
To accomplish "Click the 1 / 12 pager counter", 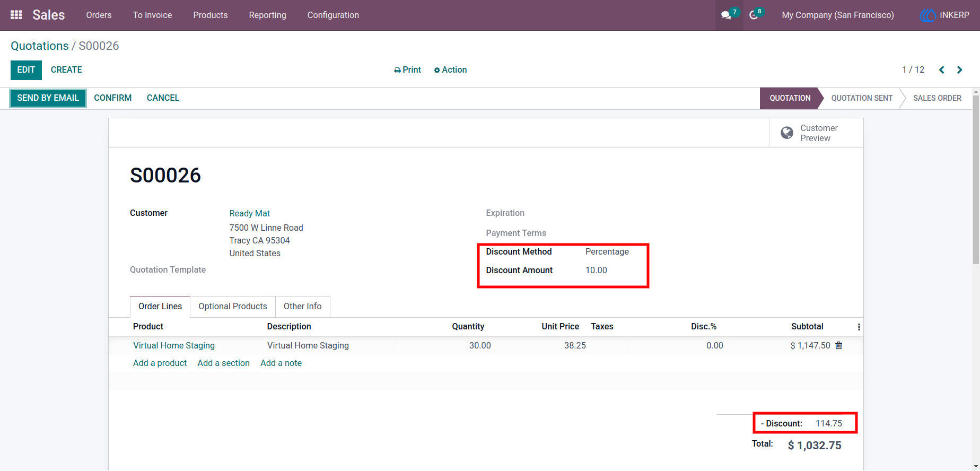I will coord(913,70).
